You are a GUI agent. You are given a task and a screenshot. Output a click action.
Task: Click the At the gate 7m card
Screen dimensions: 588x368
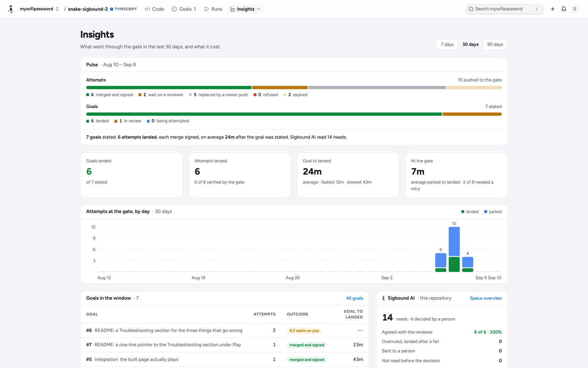(x=456, y=175)
